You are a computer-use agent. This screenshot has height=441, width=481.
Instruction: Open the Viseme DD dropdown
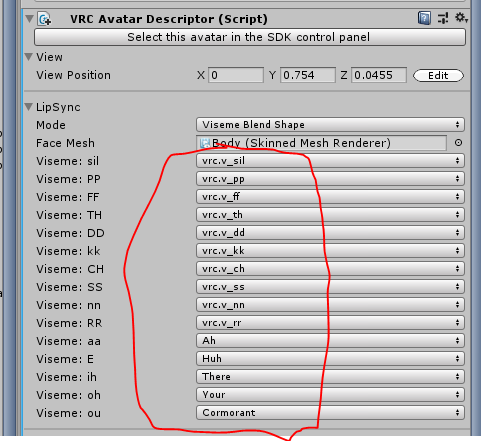tap(330, 233)
